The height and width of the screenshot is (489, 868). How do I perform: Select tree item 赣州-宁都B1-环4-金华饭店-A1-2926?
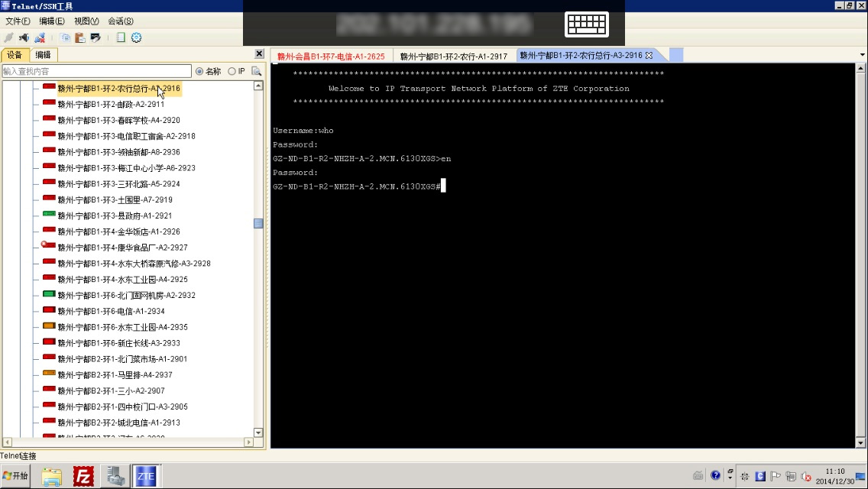pos(118,232)
